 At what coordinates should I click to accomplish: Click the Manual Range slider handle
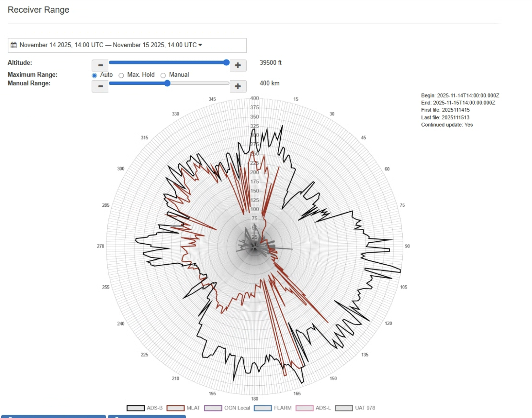coord(167,84)
